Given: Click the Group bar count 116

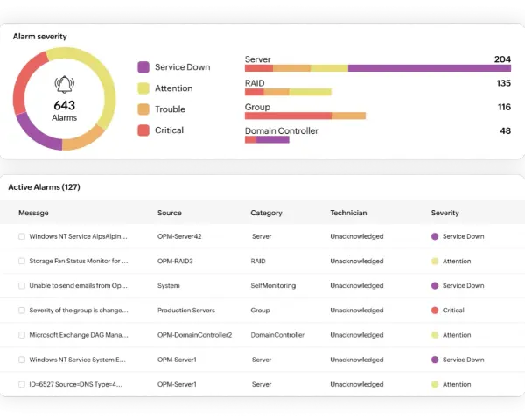Looking at the screenshot, I should (x=504, y=107).
